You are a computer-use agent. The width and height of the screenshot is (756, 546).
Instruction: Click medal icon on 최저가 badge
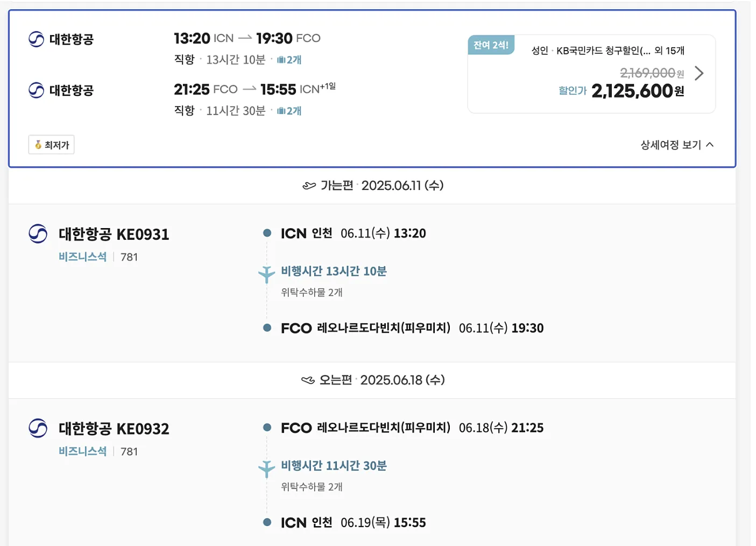coord(38,145)
